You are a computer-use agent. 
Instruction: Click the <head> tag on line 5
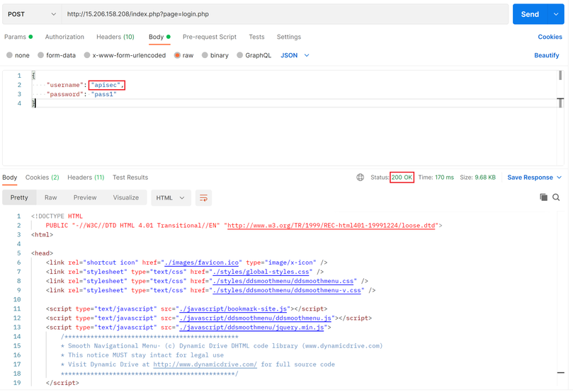click(42, 253)
